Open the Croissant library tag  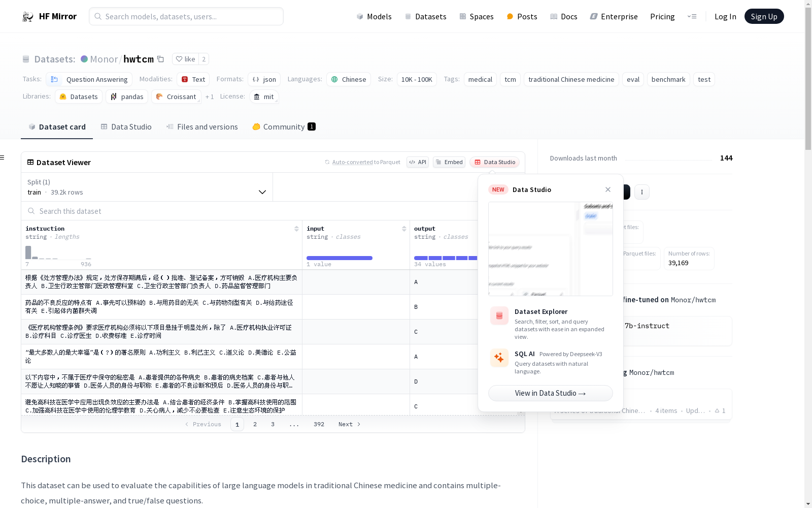pos(176,97)
